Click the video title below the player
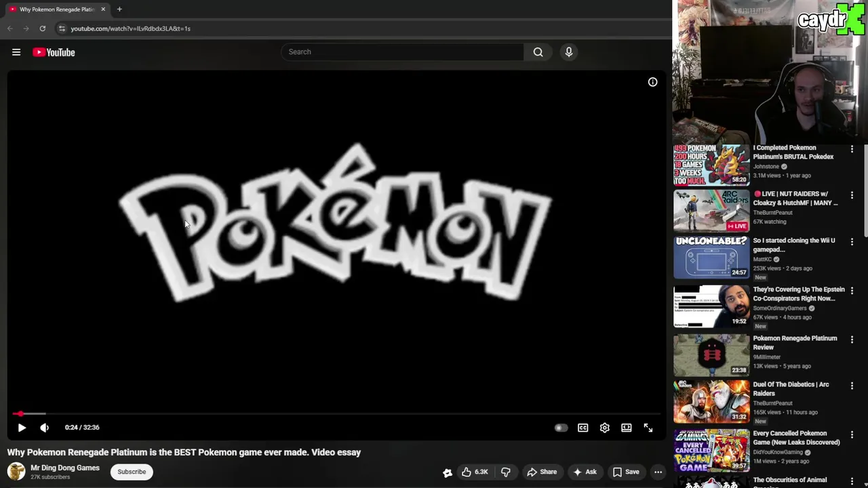This screenshot has height=488, width=868. pyautogui.click(x=184, y=452)
